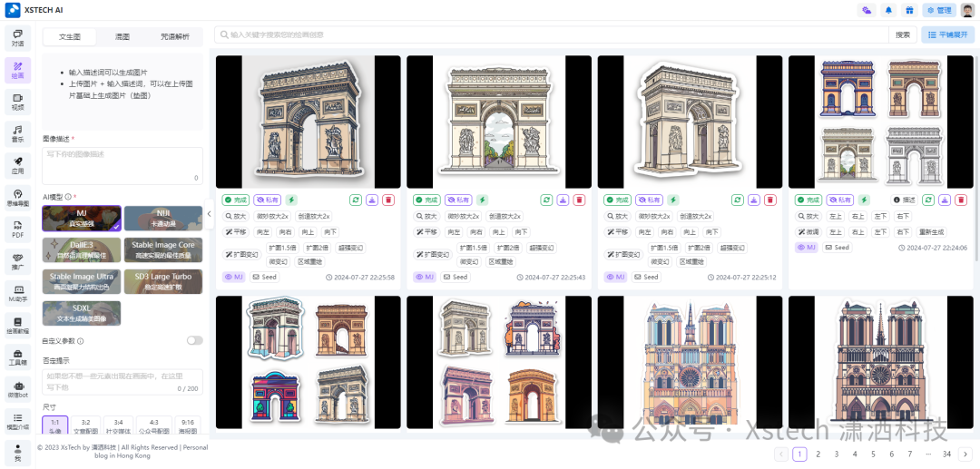This screenshot has width=980, height=469.
Task: Click the user avatar in top right
Action: (967, 10)
